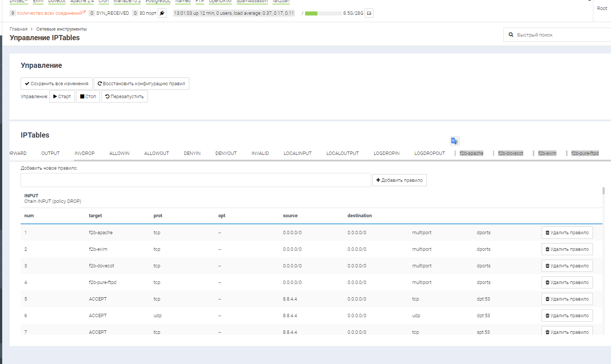Delete rule 1 f2b-apache via trash button
The height and width of the screenshot is (364, 611).
pyautogui.click(x=567, y=233)
